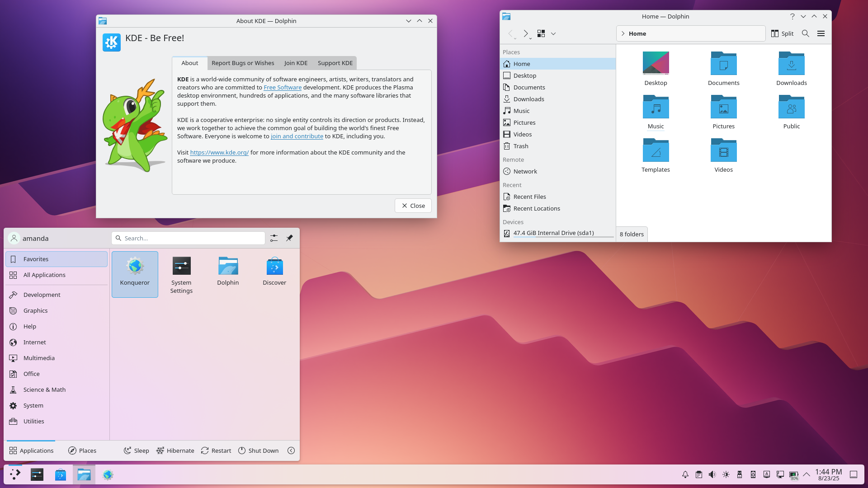Expand the Home breadcrumb chevron
The height and width of the screenshot is (488, 868).
[623, 33]
